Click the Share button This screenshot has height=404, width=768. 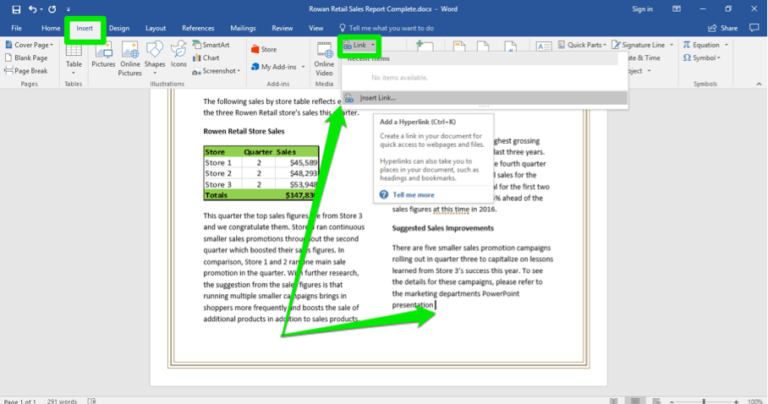point(723,28)
